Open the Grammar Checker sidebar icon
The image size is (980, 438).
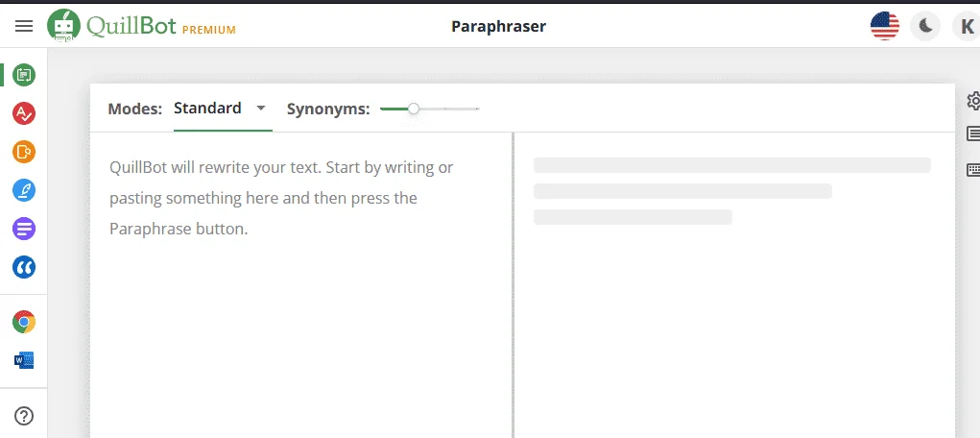pyautogui.click(x=24, y=113)
